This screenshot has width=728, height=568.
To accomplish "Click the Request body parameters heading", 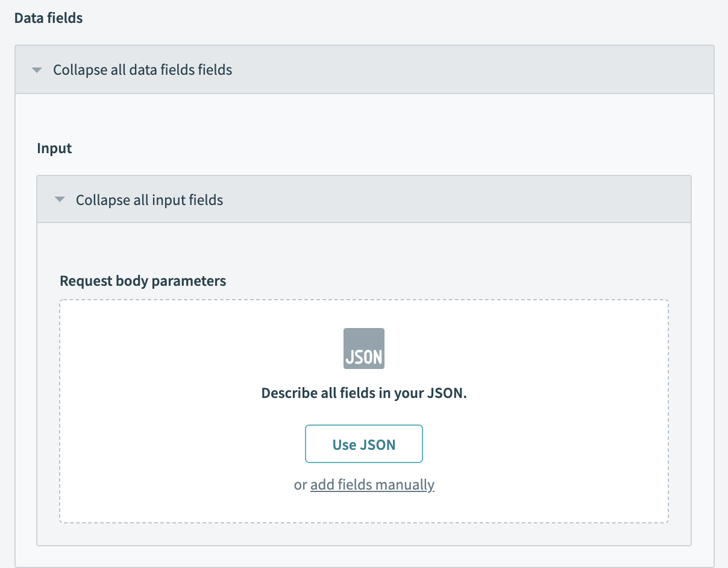I will [x=142, y=281].
